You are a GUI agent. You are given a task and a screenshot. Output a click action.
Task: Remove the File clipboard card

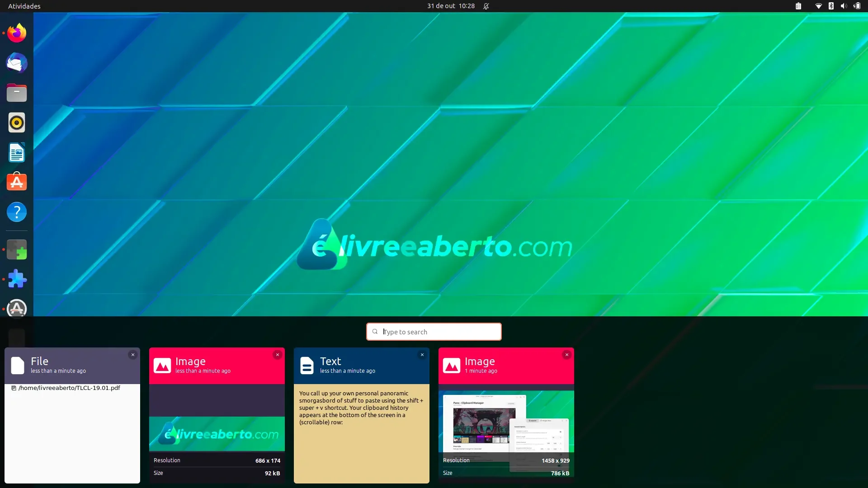click(x=133, y=355)
